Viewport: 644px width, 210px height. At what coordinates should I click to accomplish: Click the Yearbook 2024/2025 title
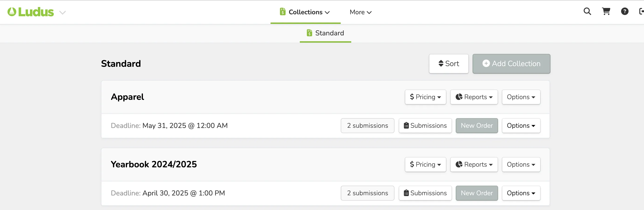(154, 164)
